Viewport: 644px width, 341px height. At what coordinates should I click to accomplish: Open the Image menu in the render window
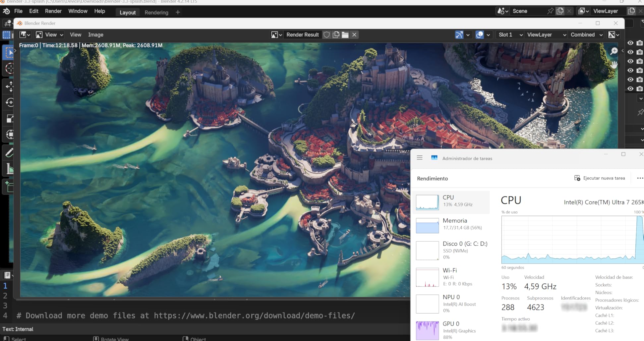pos(95,35)
